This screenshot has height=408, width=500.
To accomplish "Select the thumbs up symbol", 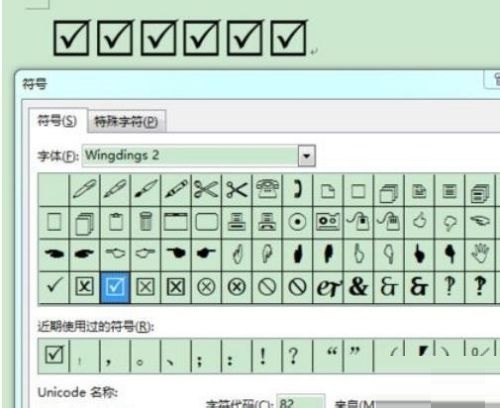I will click(420, 221).
